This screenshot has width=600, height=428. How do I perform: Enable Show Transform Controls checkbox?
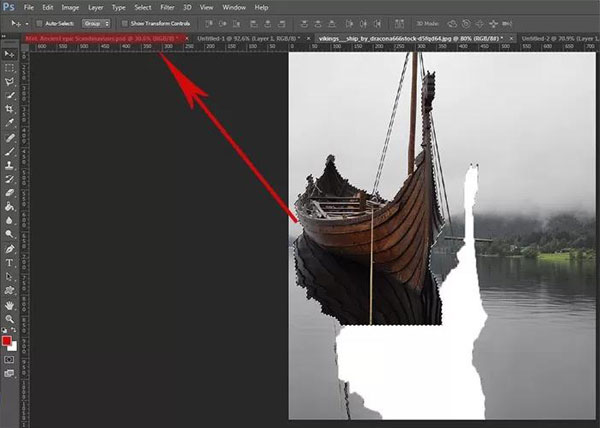point(124,24)
